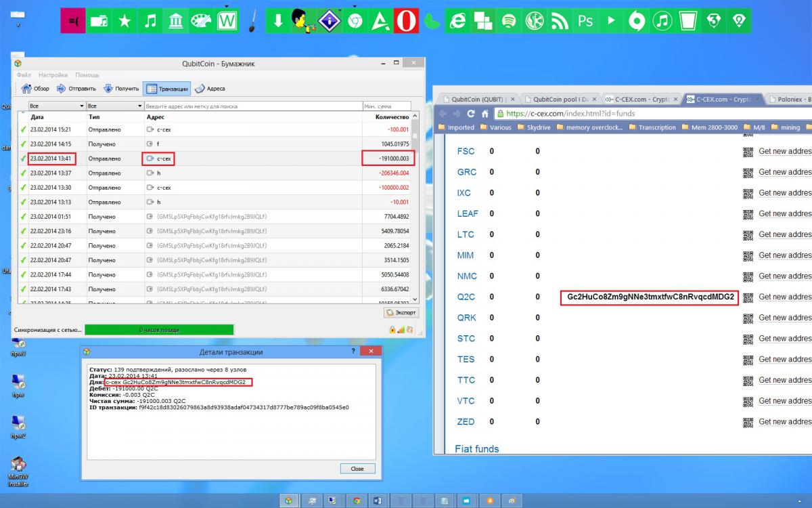Click the Internet Explorer icon in the top dock
Screen dimensions: 812x508
click(x=459, y=21)
